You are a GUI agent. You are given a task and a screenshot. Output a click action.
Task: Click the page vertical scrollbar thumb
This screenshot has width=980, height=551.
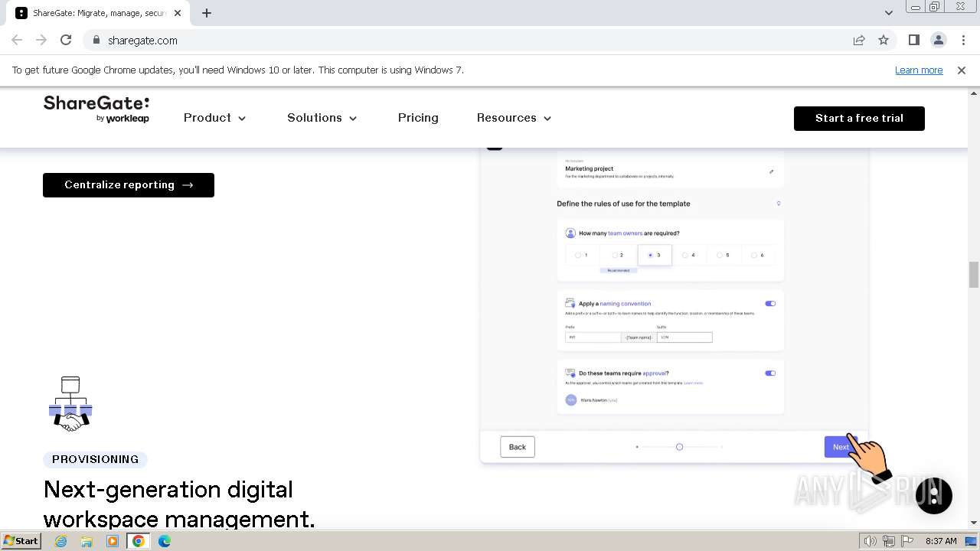973,275
